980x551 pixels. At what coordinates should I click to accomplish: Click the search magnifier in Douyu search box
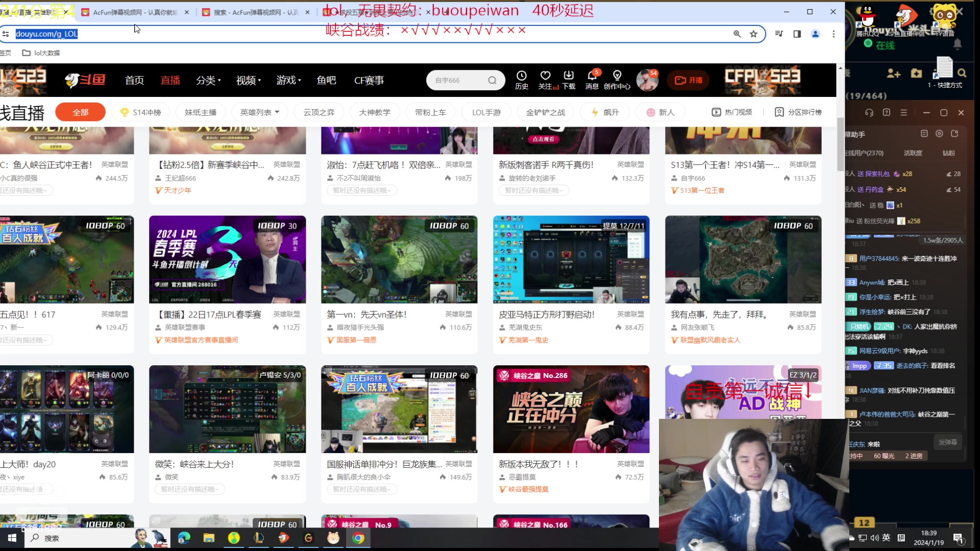(x=492, y=80)
